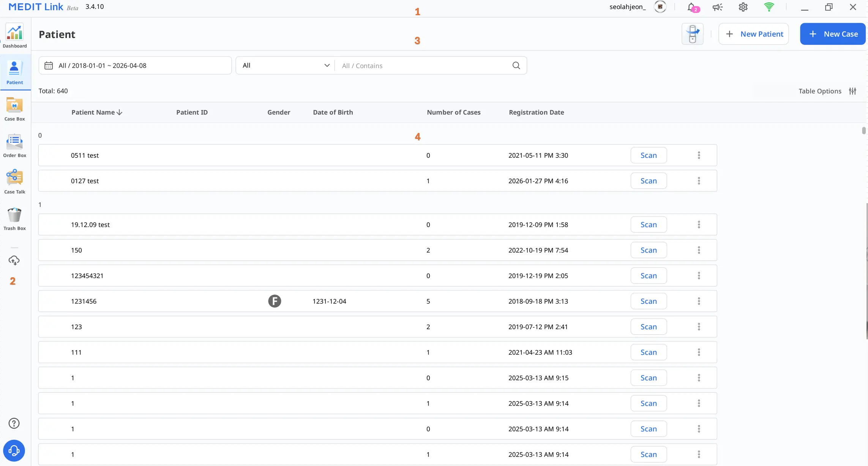Viewport: 868px width, 466px height.
Task: Open the Order Box
Action: pyautogui.click(x=15, y=145)
